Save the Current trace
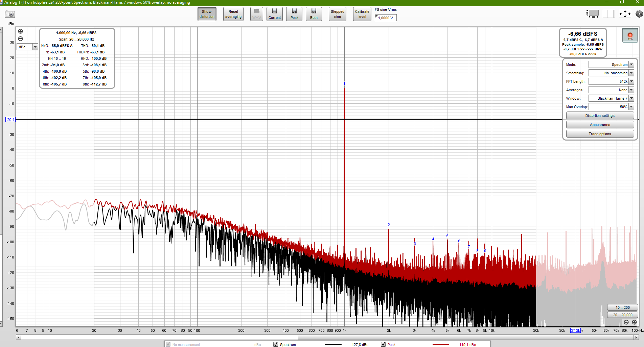The width and height of the screenshot is (644, 347). 275,14
